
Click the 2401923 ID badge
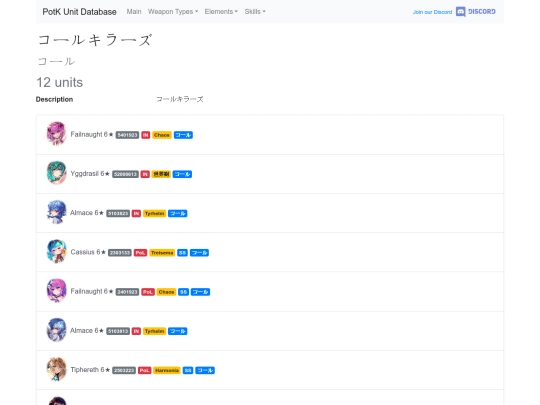click(127, 292)
